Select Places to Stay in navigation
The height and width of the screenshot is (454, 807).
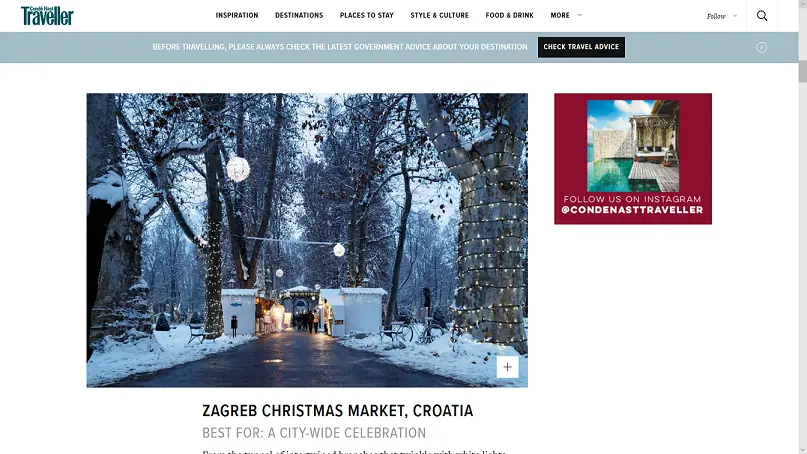tap(366, 15)
